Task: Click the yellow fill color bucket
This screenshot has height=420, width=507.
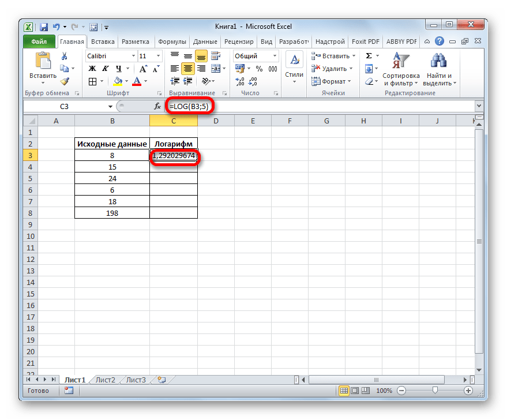Action: click(x=118, y=81)
